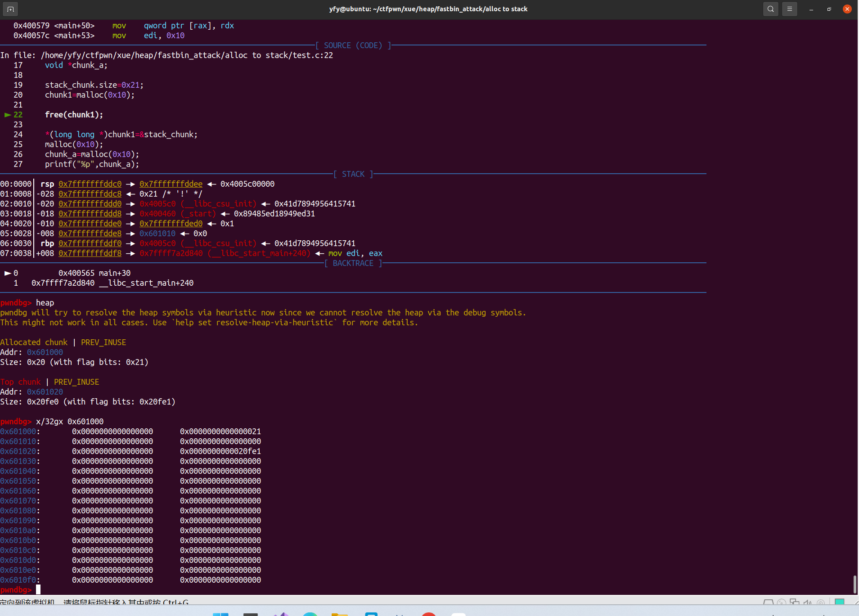Click source line 20 'chunk1=malloc(0x10);'
The width and height of the screenshot is (859, 616).
click(90, 95)
